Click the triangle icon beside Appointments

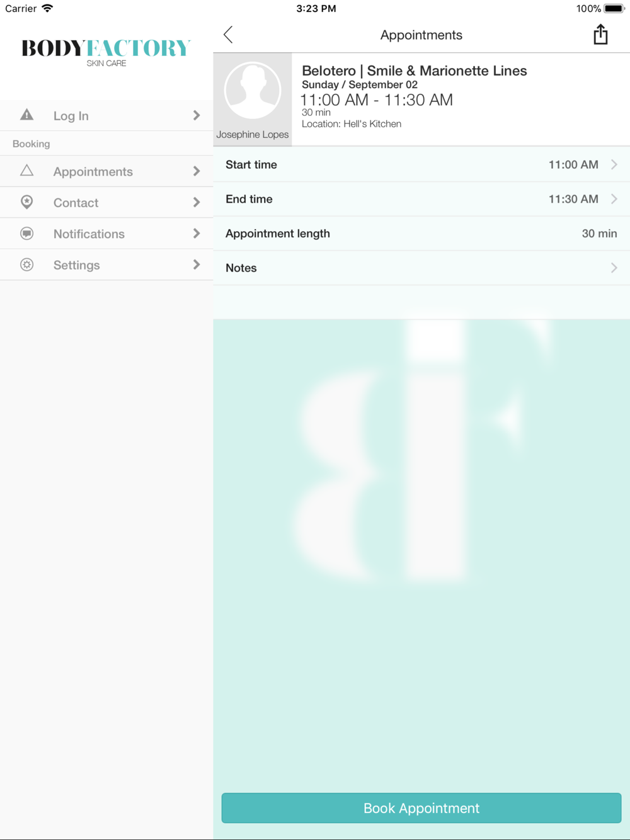tap(26, 171)
